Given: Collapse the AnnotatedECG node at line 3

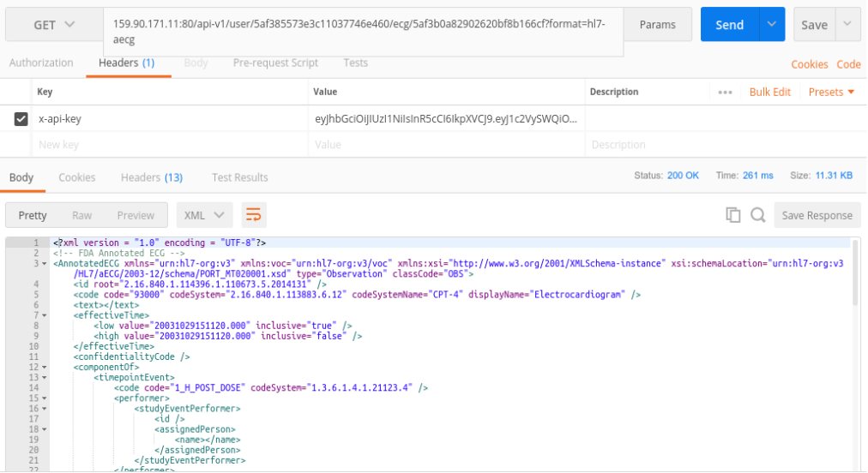Looking at the screenshot, I should pyautogui.click(x=45, y=264).
